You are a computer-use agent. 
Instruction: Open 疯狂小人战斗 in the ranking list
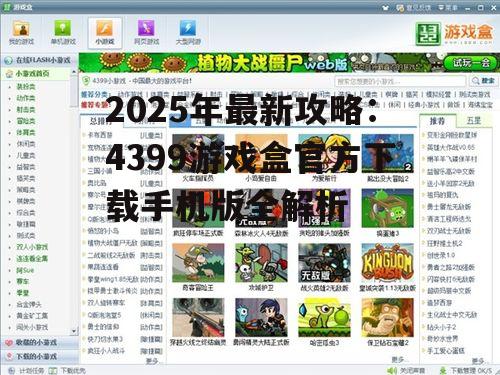click(x=106, y=351)
